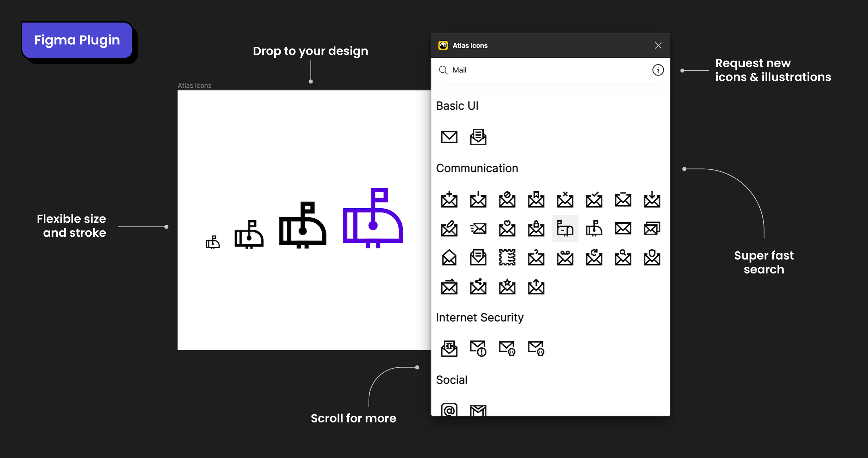The image size is (868, 458).
Task: Pick the envelope with download arrow icon
Action: tap(652, 200)
